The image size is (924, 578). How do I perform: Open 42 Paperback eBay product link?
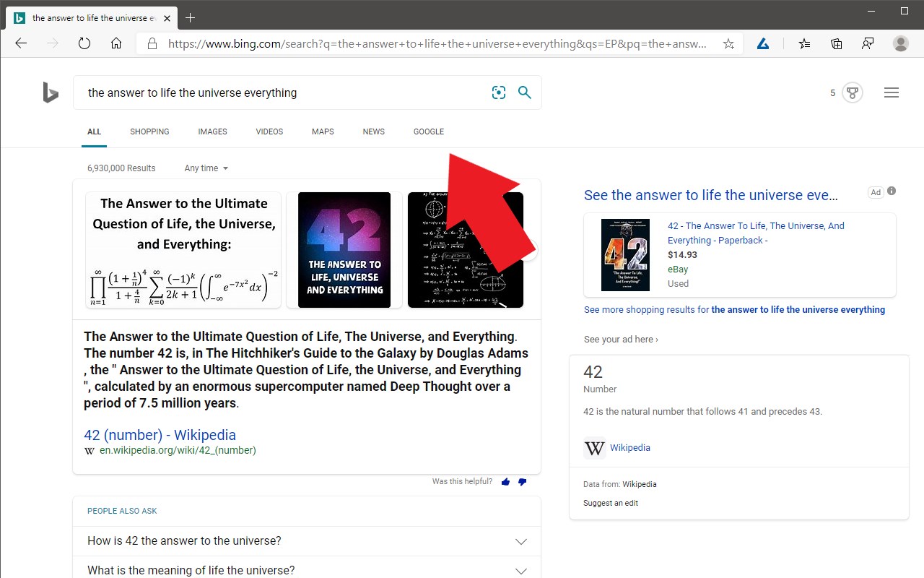[756, 233]
